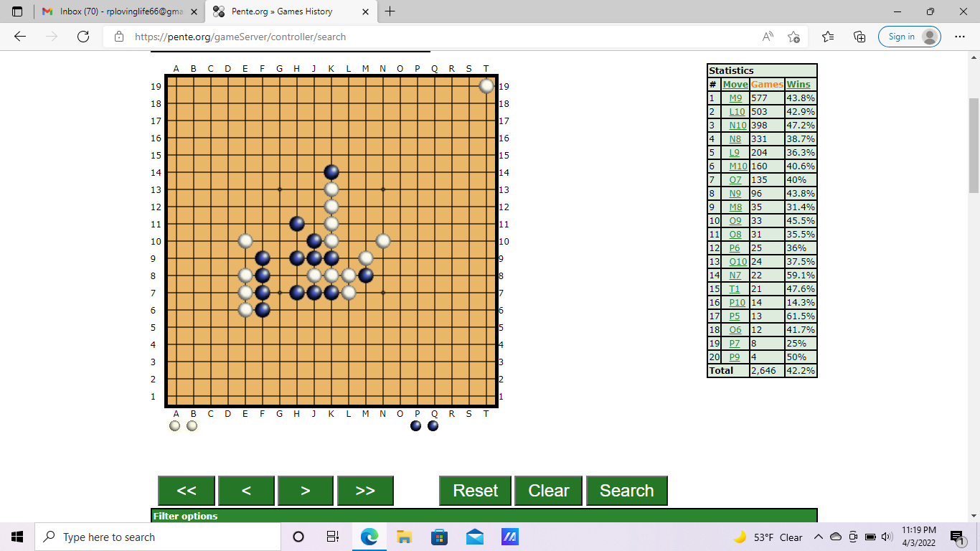This screenshot has width=980, height=551.
Task: Click the blue stone at H11
Action: click(x=297, y=224)
